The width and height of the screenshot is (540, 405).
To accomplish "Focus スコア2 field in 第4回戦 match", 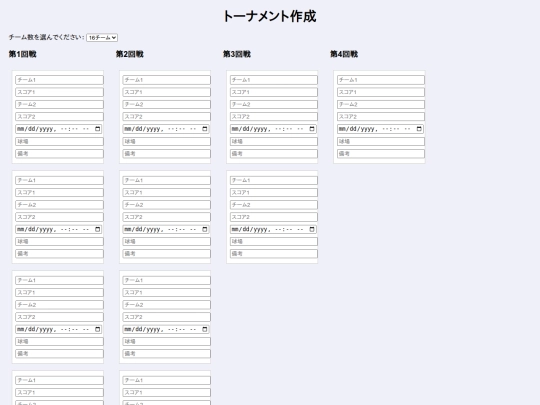I will point(381,117).
